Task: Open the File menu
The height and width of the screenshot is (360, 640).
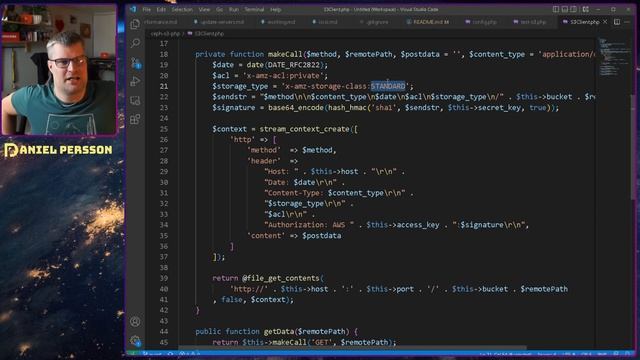Action: [x=147, y=9]
